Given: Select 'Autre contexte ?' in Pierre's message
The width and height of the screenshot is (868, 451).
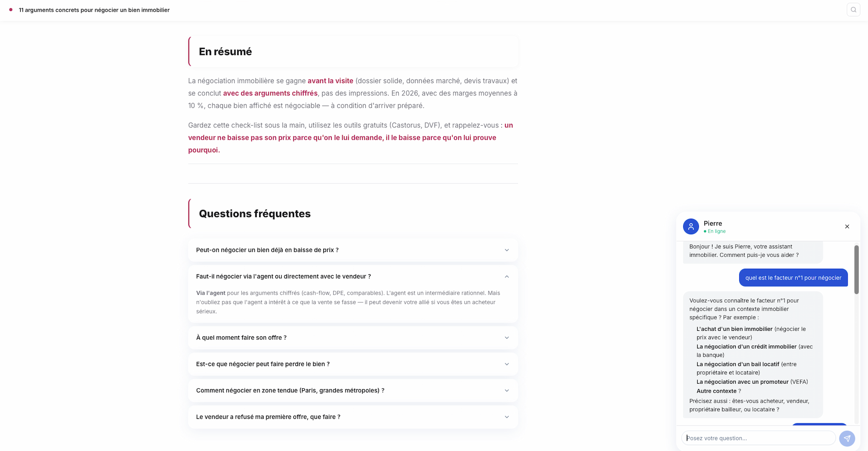Looking at the screenshot, I should pos(719,391).
